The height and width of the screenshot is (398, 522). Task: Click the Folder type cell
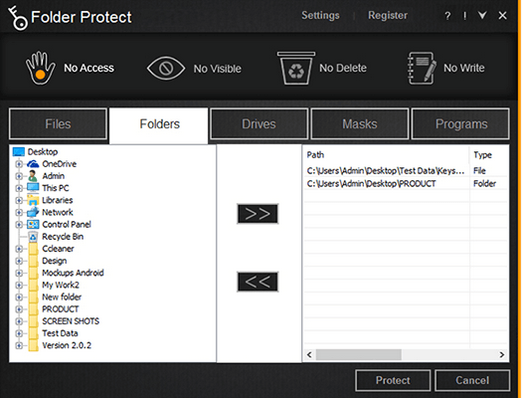click(x=485, y=183)
